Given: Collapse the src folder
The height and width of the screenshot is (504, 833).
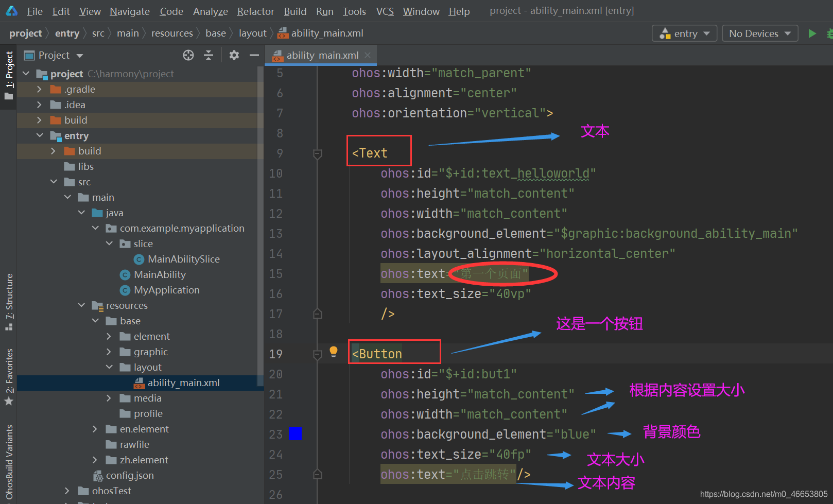Looking at the screenshot, I should point(54,182).
